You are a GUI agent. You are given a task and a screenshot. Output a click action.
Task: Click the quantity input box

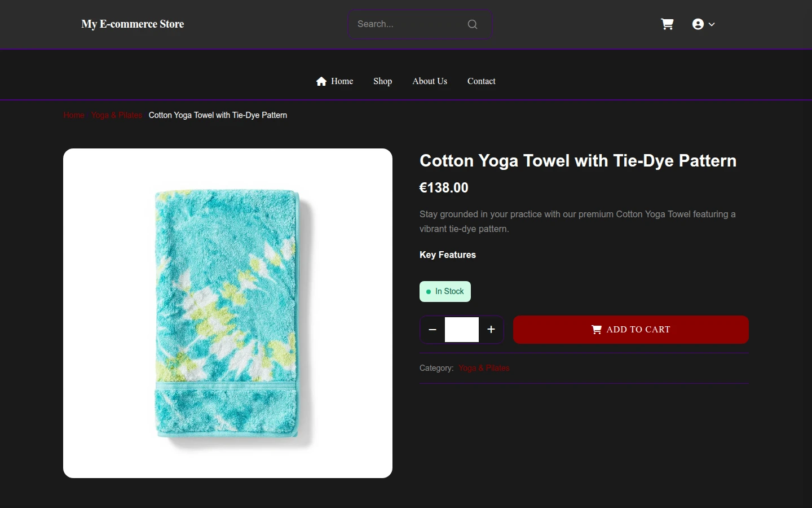pyautogui.click(x=462, y=330)
